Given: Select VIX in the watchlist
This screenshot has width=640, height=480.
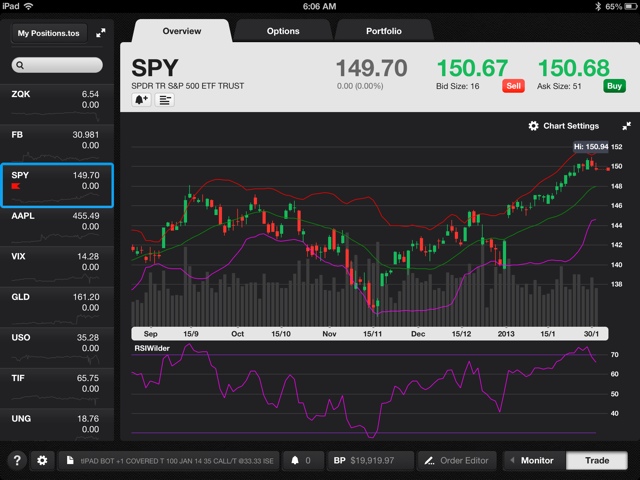Looking at the screenshot, I should point(57,266).
